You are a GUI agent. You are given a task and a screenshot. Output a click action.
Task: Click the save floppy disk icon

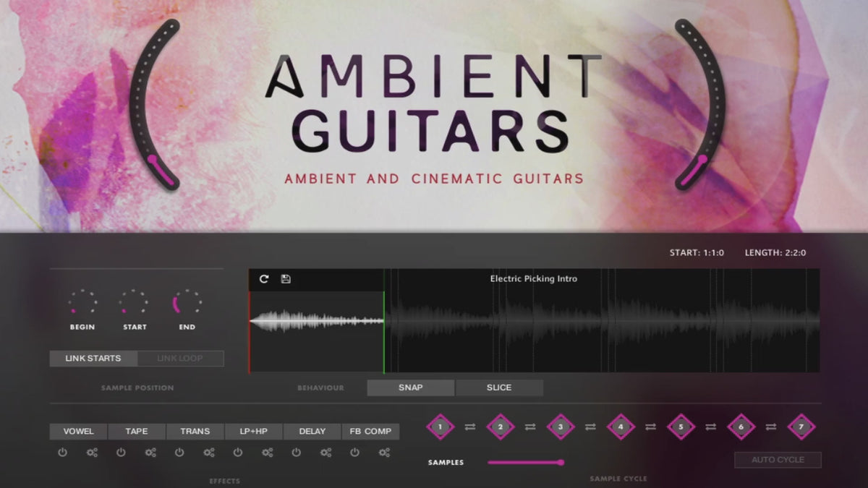286,279
